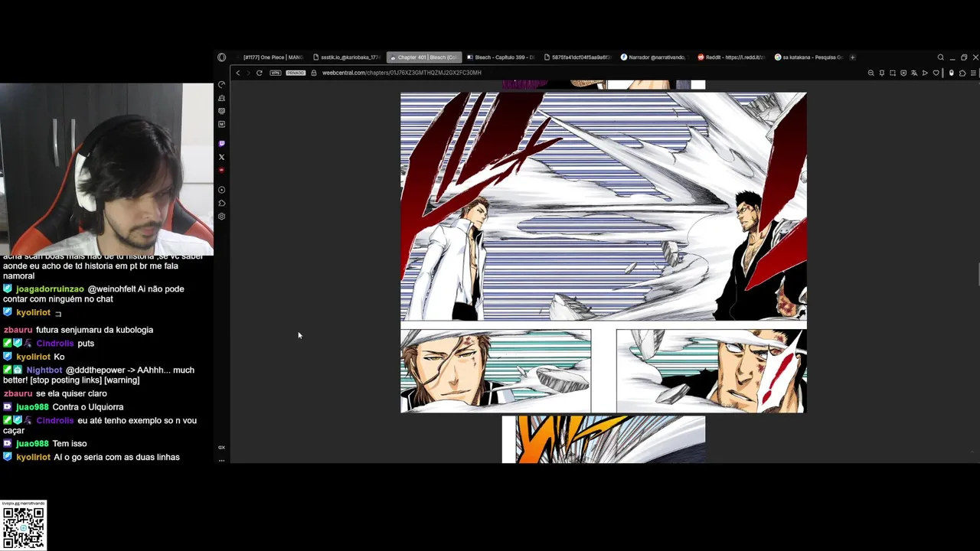The height and width of the screenshot is (551, 980).
Task: Click the player send arrow icon
Action: click(925, 73)
